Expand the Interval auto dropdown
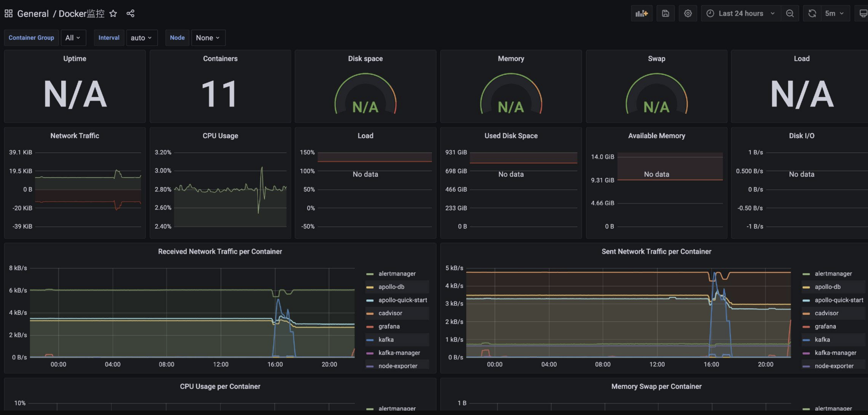Viewport: 868px width, 415px height. point(141,38)
